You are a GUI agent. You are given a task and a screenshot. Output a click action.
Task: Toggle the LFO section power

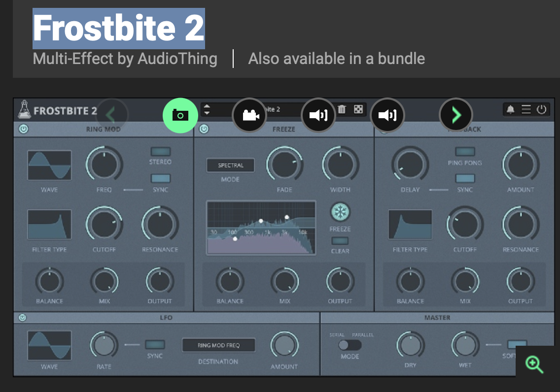point(23,318)
